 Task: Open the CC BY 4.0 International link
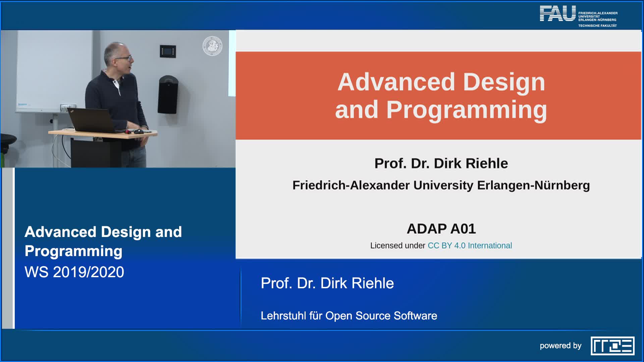pos(470,246)
